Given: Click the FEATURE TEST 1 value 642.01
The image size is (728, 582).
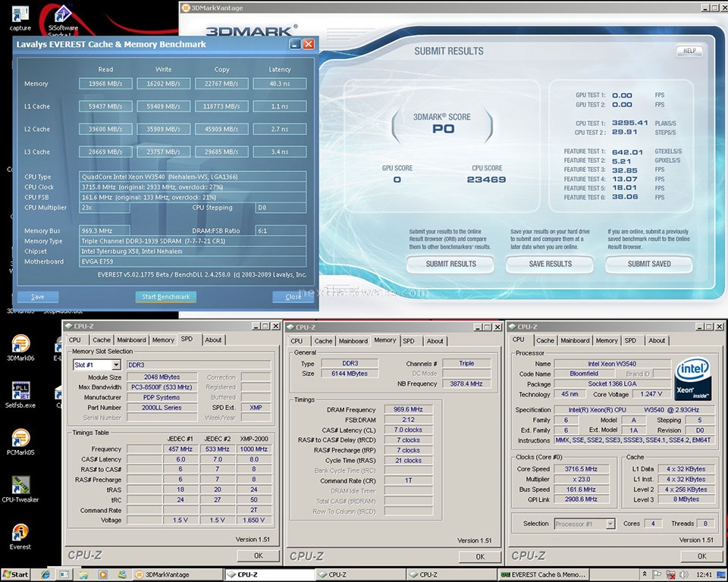Looking at the screenshot, I should point(627,152).
